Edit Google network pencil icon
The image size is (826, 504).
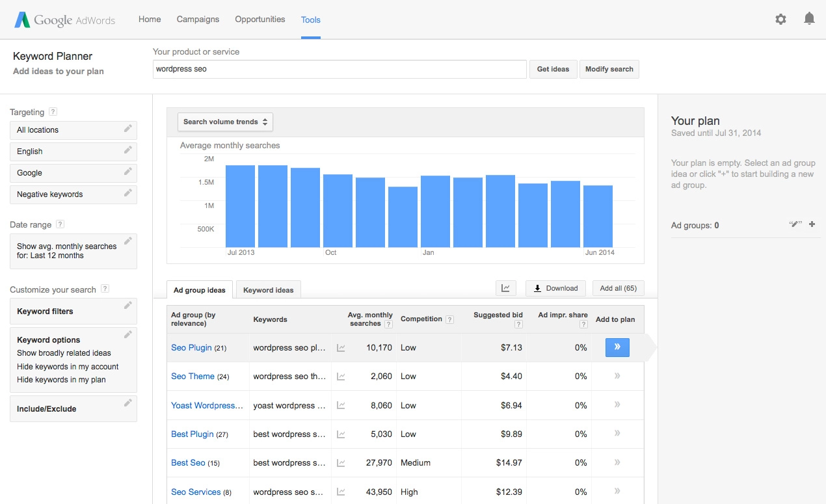tap(128, 172)
